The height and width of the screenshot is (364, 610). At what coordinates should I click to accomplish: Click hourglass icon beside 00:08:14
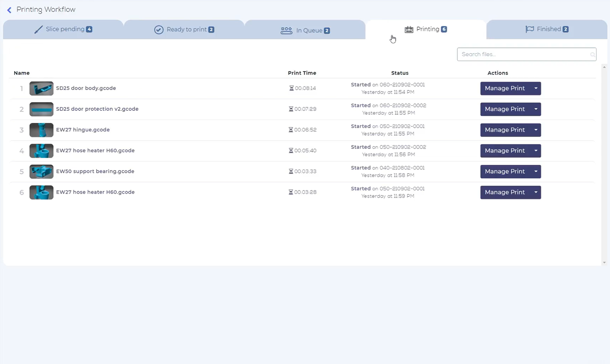point(292,88)
